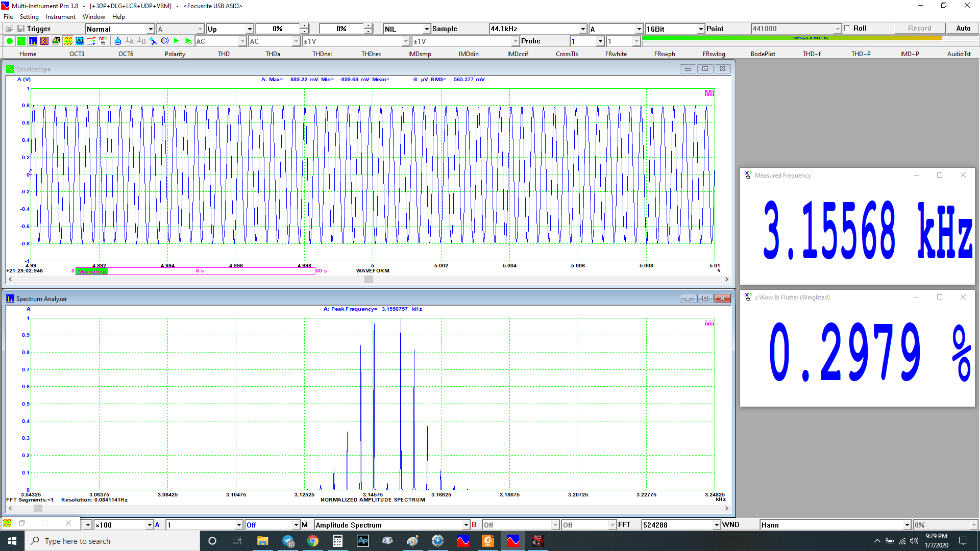
Task: Click the Home panel button
Action: click(28, 54)
